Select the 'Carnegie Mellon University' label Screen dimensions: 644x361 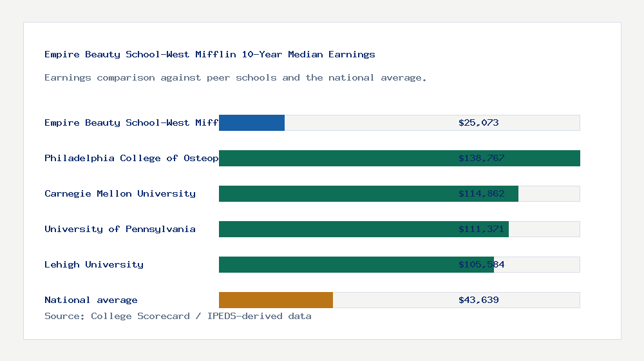(120, 193)
